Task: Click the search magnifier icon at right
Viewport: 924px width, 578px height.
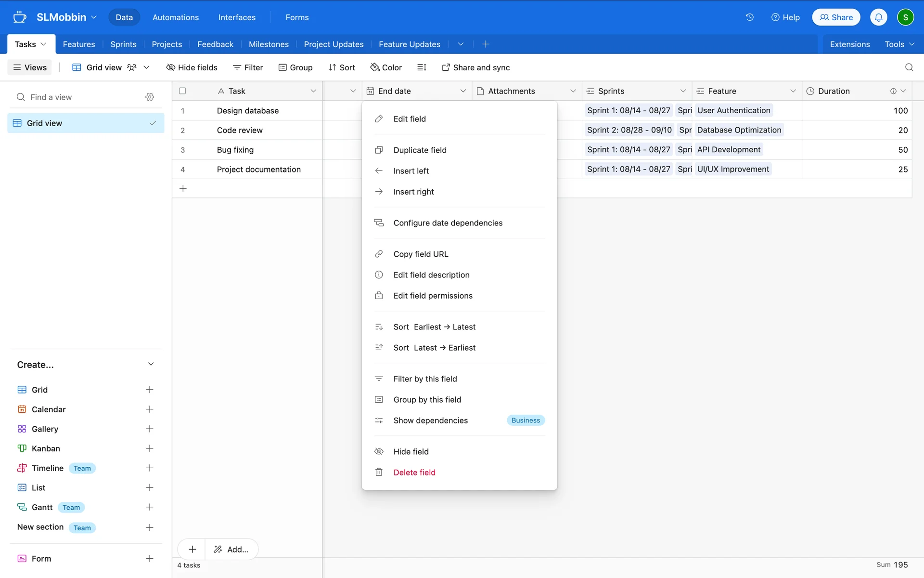Action: click(909, 67)
